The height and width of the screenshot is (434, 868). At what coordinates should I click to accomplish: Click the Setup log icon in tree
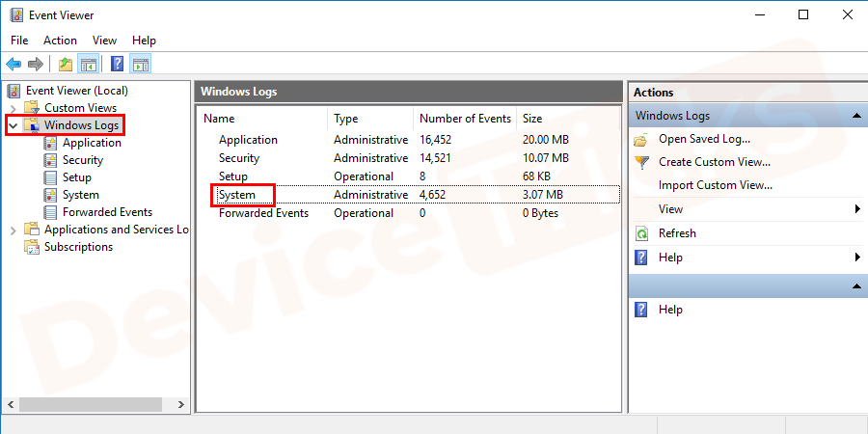[x=50, y=177]
